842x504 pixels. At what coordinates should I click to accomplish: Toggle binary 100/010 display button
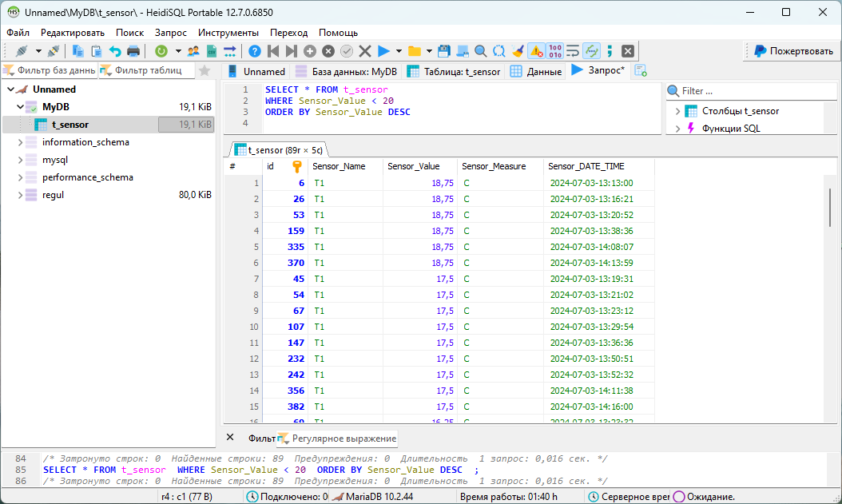click(555, 51)
